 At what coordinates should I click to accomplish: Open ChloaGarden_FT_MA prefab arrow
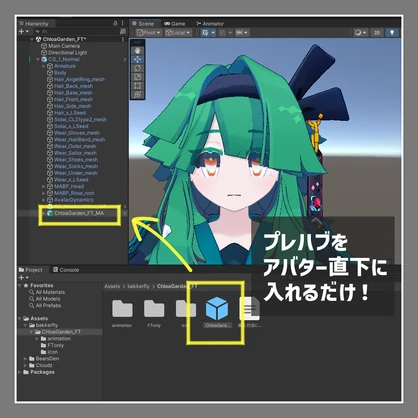[125, 213]
